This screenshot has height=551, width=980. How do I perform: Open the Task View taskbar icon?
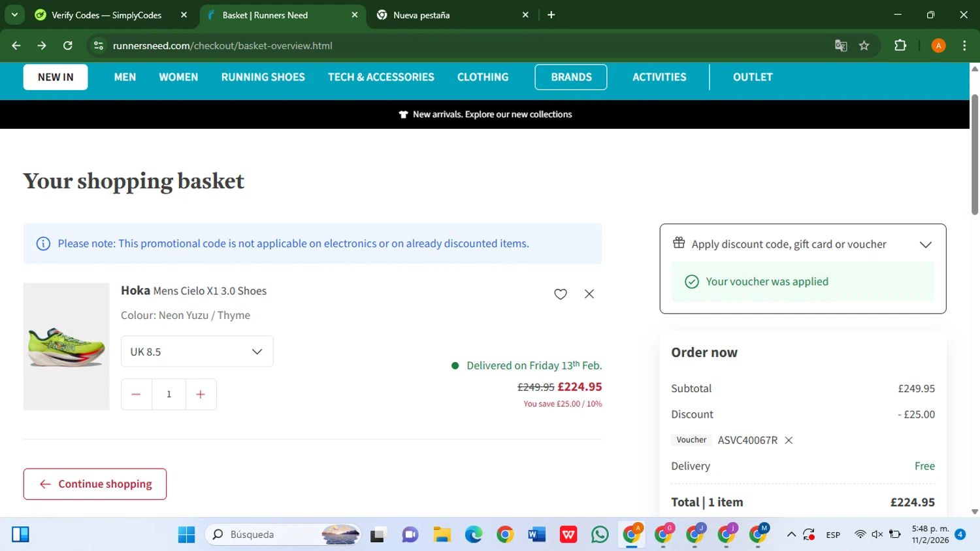378,535
